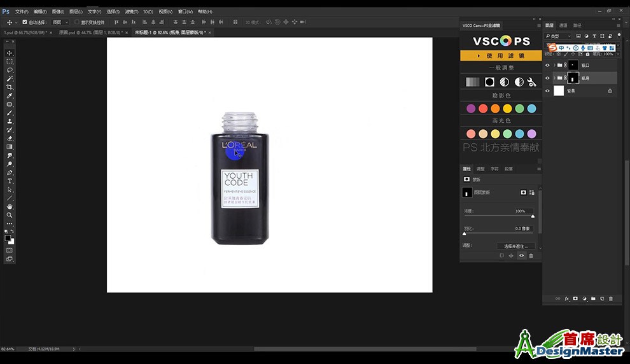The width and height of the screenshot is (630, 364).
Task: Open the layer filter 类型 dropdown
Action: tap(559, 36)
